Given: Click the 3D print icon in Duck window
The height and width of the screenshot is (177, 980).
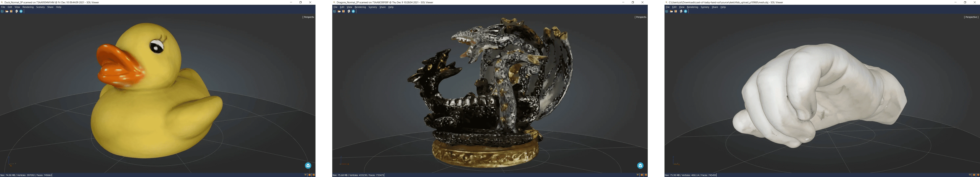Looking at the screenshot, I should [16, 11].
